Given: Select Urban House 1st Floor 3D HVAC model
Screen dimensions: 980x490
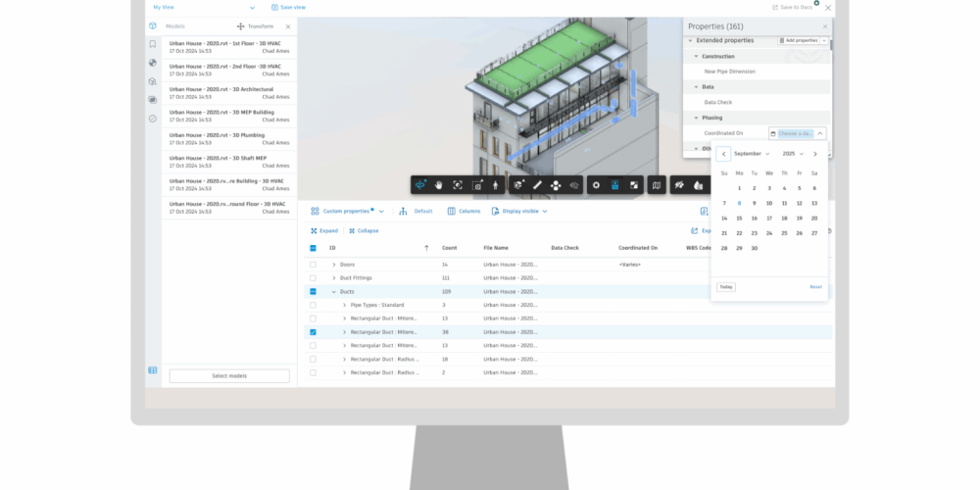Looking at the screenshot, I should (x=229, y=47).
